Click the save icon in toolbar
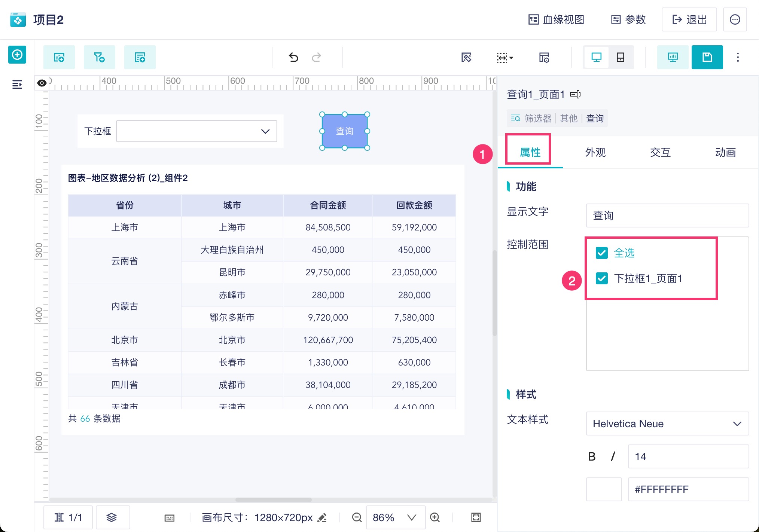This screenshot has width=759, height=532. click(x=707, y=57)
